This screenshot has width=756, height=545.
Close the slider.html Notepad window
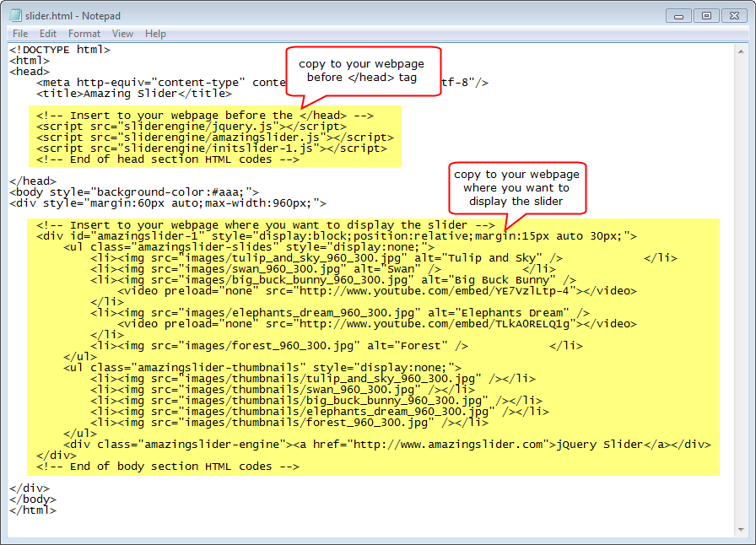(735, 15)
